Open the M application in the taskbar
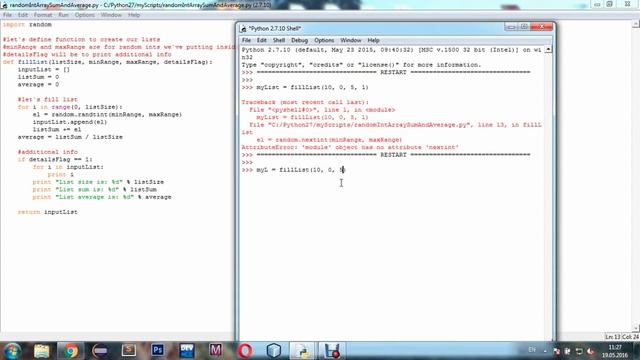Image resolution: width=640 pixels, height=360 pixels. (x=216, y=351)
